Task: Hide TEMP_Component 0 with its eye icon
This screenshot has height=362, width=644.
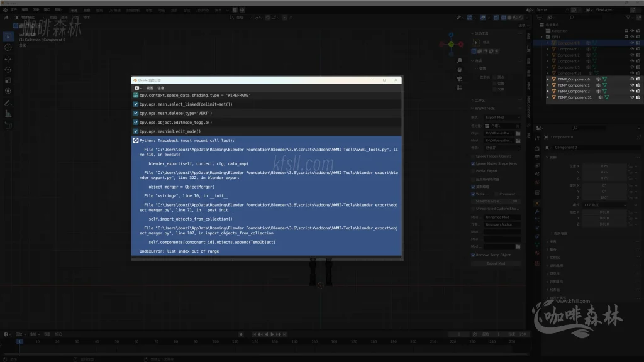Action: 632,79
